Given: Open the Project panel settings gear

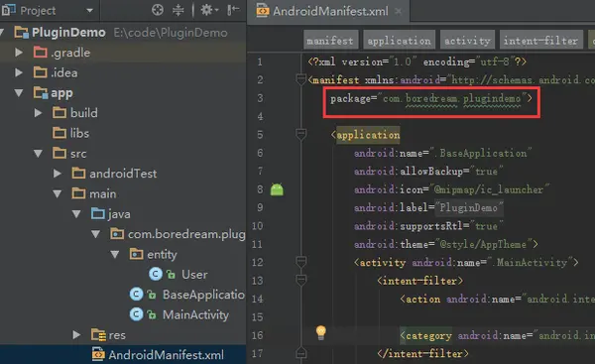Looking at the screenshot, I should [x=209, y=10].
